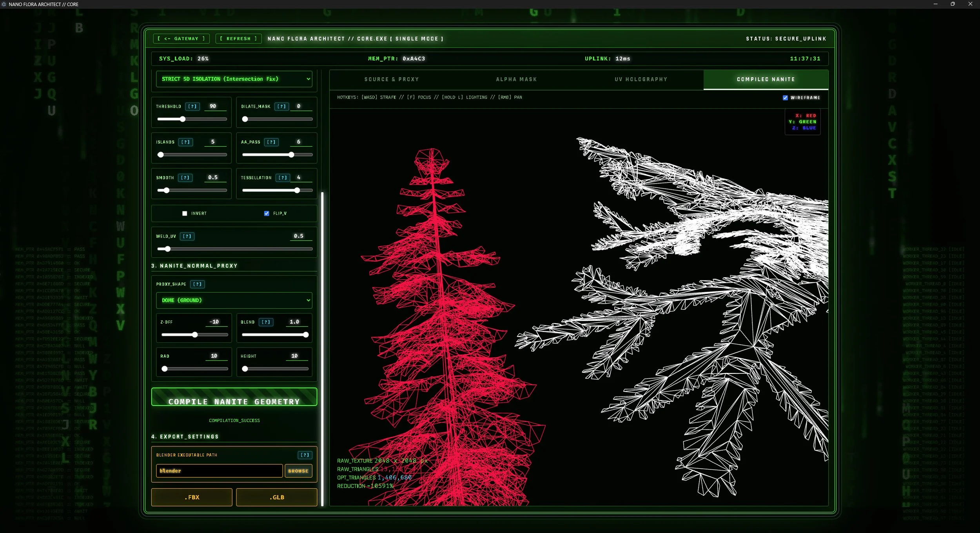
Task: Click the BROWSE button
Action: (x=298, y=471)
